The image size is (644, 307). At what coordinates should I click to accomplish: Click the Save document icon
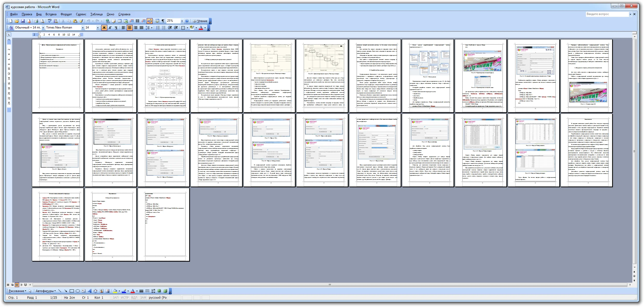(23, 21)
